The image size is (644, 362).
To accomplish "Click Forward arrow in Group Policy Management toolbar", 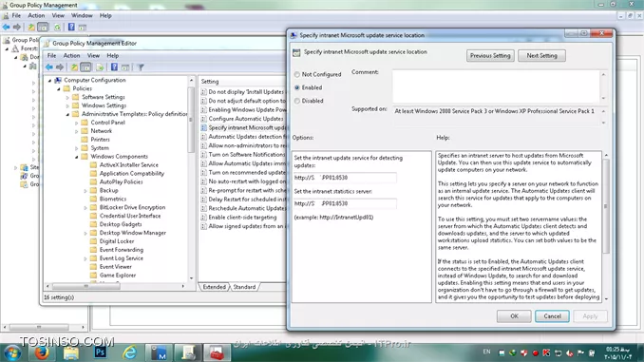I will coord(17,28).
